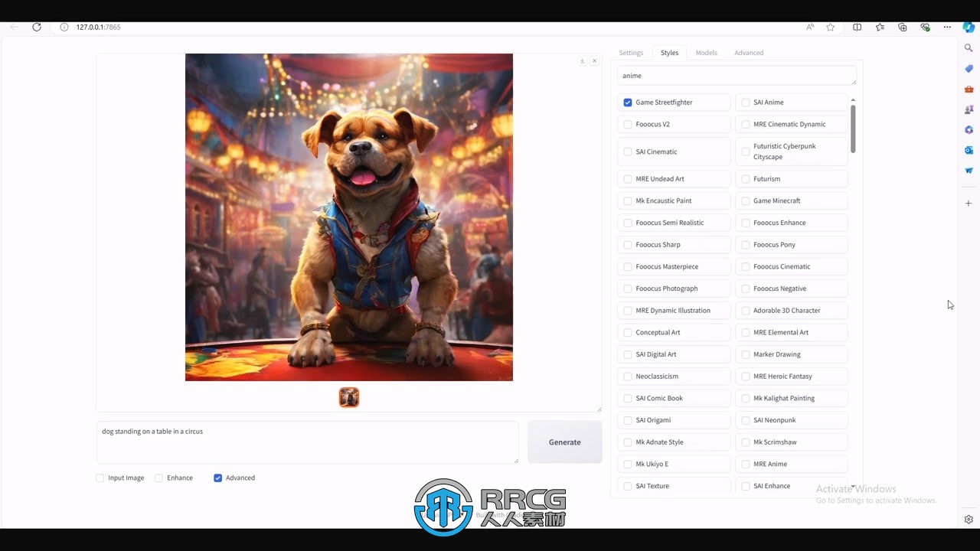
Task: Open Read aloud icon in address bar
Action: tap(810, 27)
